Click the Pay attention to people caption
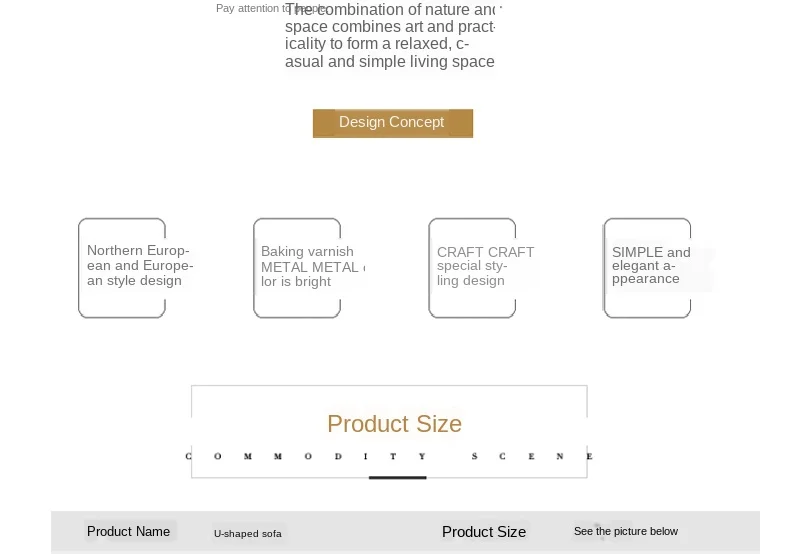Viewport: 790px width, 554px height. (x=271, y=9)
